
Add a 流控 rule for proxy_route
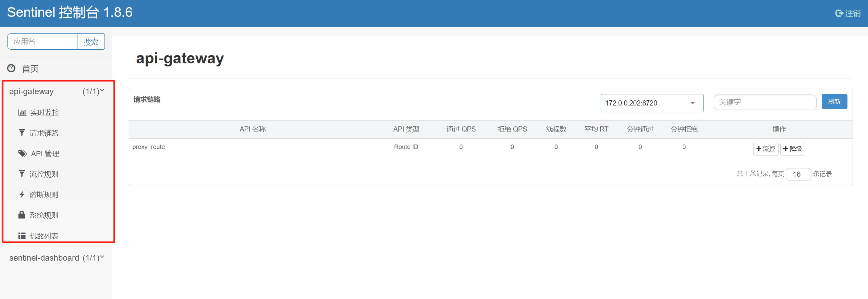coord(766,149)
